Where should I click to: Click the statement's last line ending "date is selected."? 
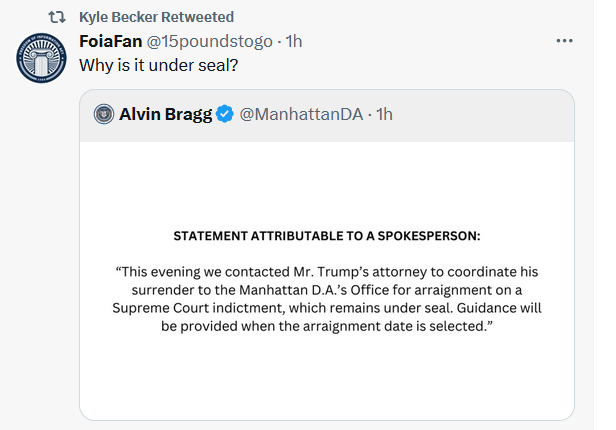(327, 326)
